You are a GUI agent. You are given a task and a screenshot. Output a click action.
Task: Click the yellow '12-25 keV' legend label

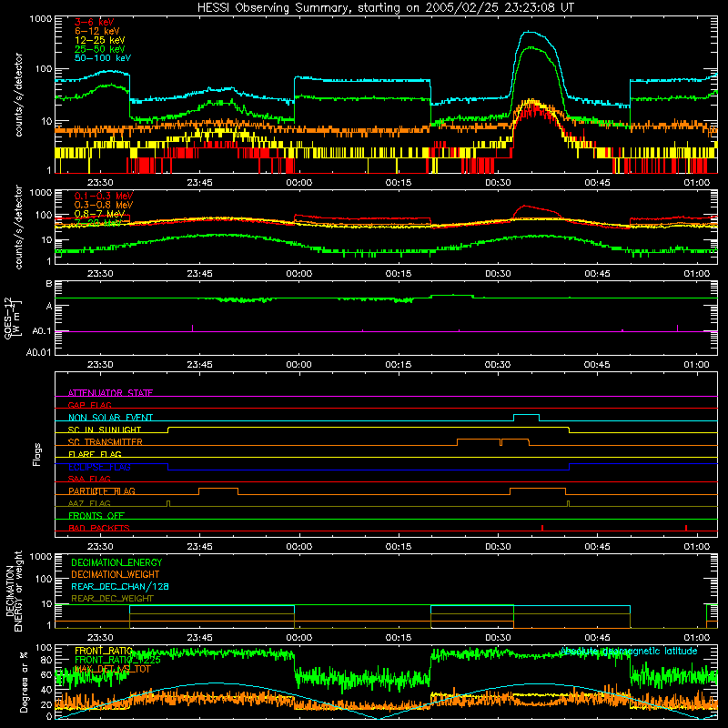click(99, 40)
